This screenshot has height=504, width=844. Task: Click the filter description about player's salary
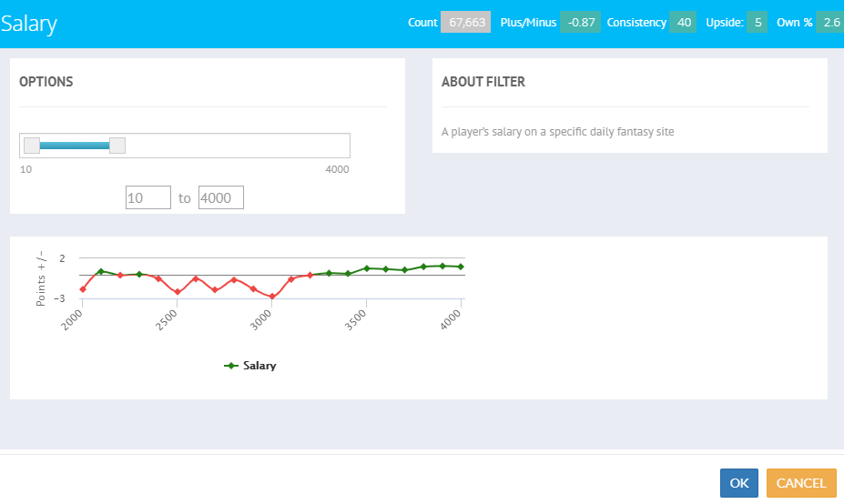click(x=557, y=132)
